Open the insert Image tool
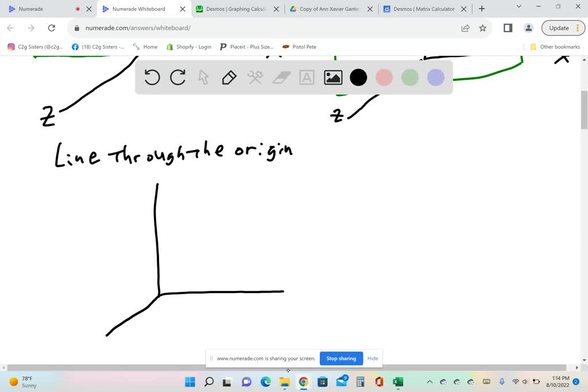Image resolution: width=588 pixels, height=392 pixels. 332,77
